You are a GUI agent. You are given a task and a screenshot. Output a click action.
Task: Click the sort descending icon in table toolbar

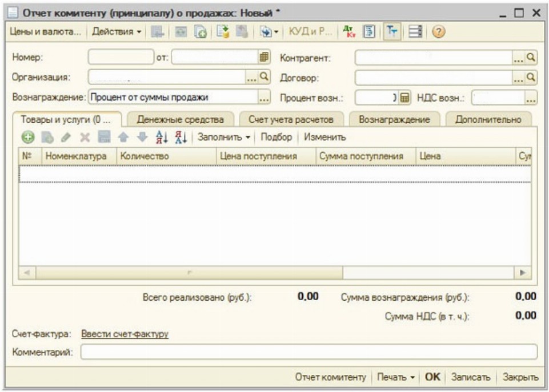pyautogui.click(x=180, y=138)
